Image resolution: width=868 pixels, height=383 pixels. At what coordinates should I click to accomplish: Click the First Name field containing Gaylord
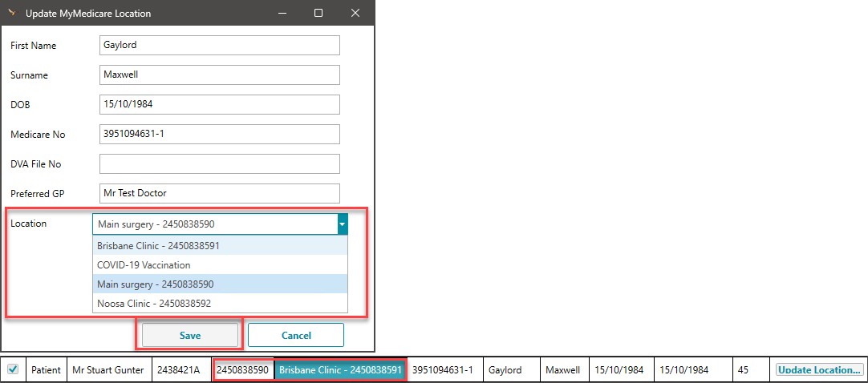(219, 45)
